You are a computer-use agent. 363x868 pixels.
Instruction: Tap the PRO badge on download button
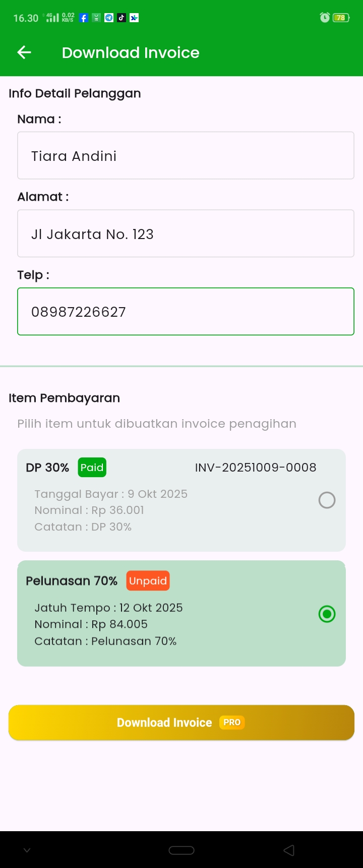pyautogui.click(x=232, y=723)
